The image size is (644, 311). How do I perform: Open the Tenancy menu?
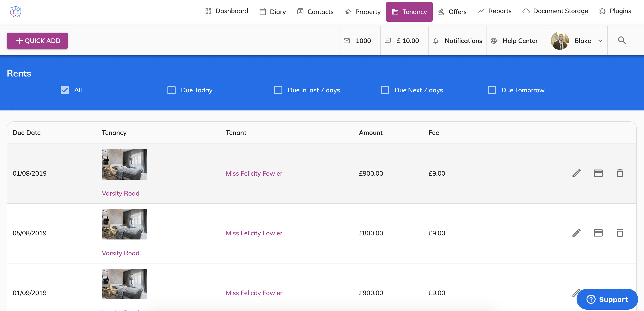tap(409, 12)
